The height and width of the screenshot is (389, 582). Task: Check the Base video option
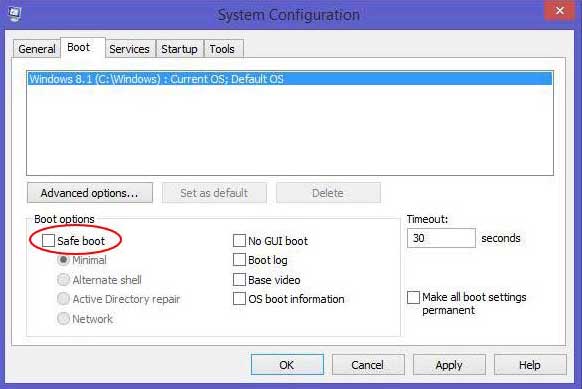click(x=239, y=280)
